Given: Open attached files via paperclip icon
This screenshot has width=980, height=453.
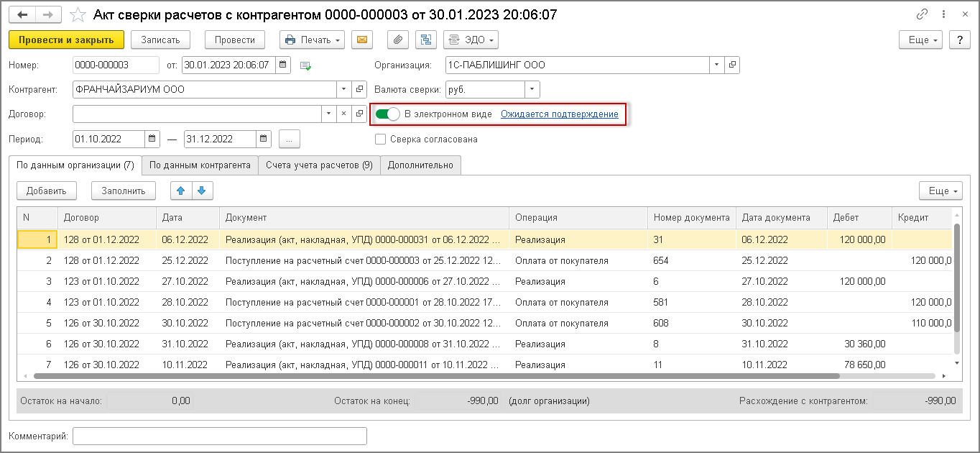Looking at the screenshot, I should point(397,40).
